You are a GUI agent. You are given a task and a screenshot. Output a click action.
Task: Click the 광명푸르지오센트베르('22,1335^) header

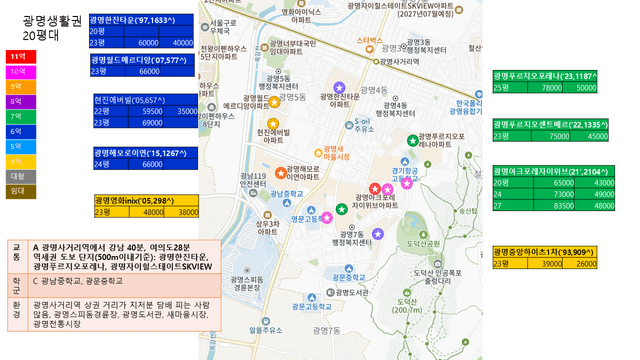point(551,124)
